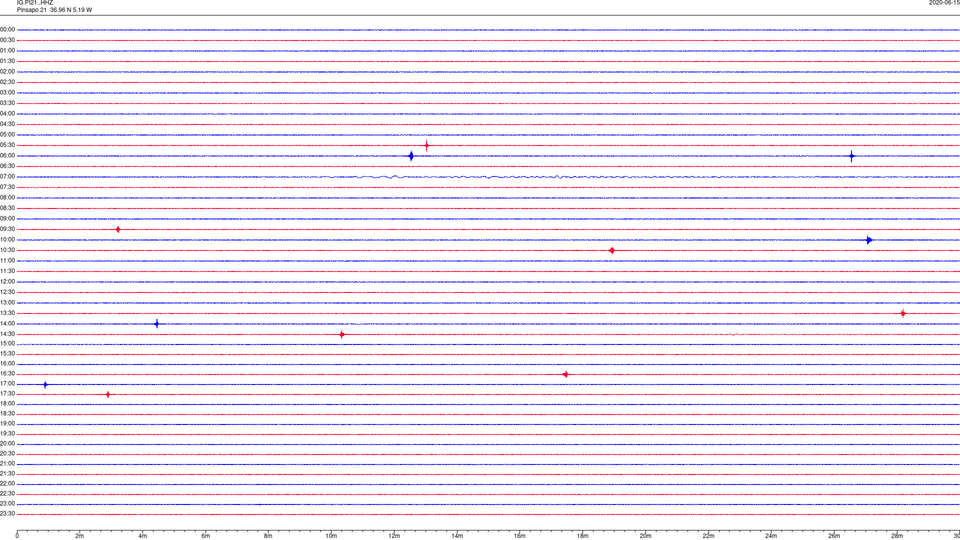
Task: Click the red spike on the 05:30 trace
Action: [x=427, y=146]
